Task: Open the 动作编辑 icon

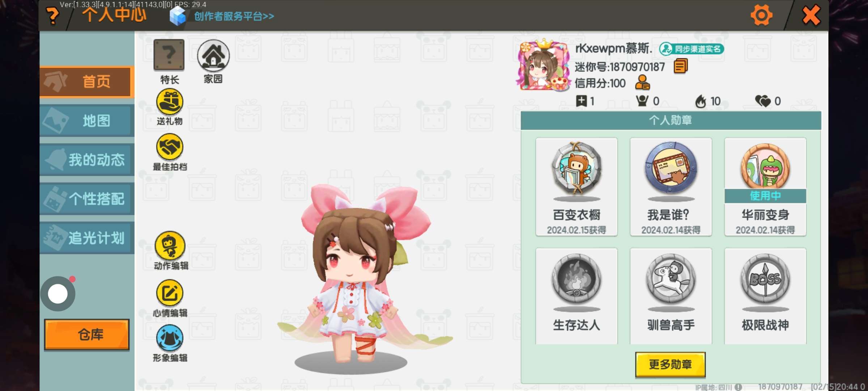Action: (170, 245)
